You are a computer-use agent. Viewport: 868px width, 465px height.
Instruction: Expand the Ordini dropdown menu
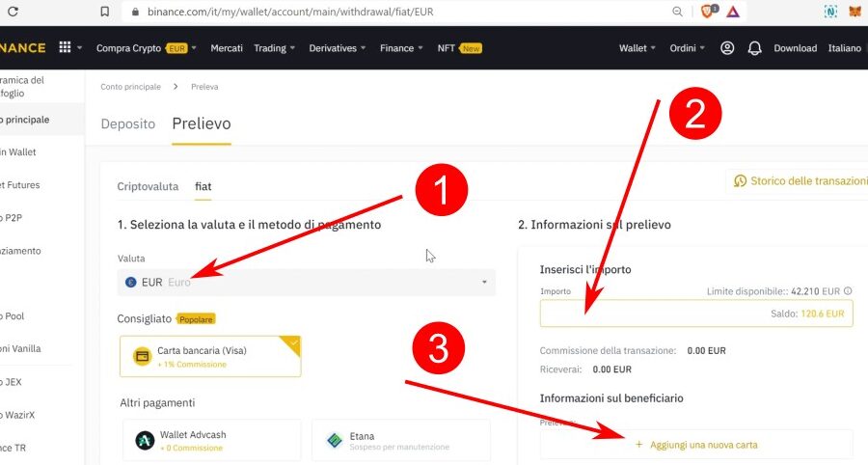coord(688,48)
